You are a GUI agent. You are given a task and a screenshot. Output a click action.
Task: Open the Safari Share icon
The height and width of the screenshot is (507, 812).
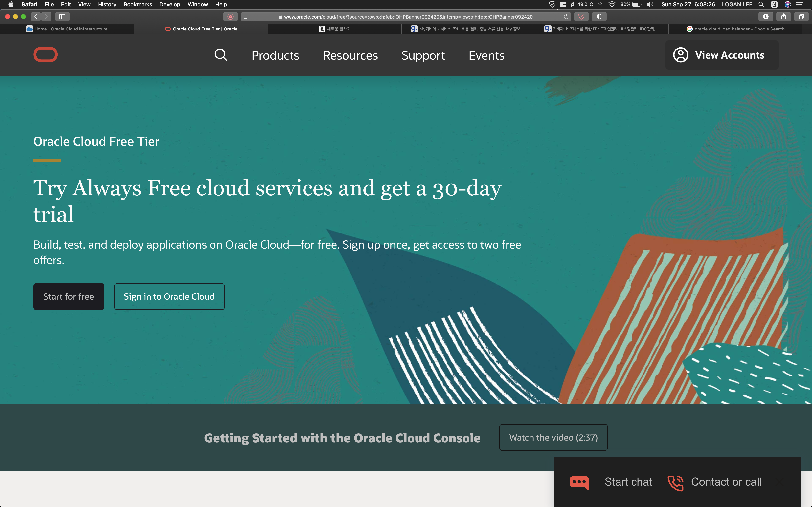click(x=783, y=16)
